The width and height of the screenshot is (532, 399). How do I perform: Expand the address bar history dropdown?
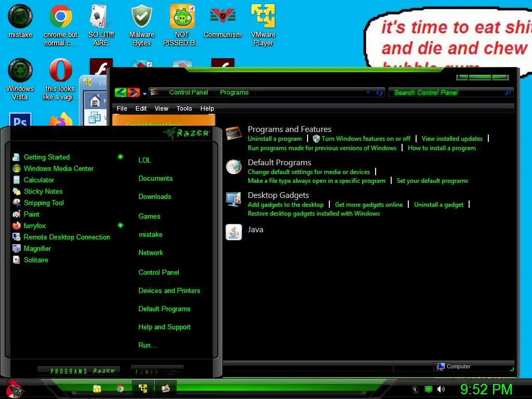coord(368,92)
